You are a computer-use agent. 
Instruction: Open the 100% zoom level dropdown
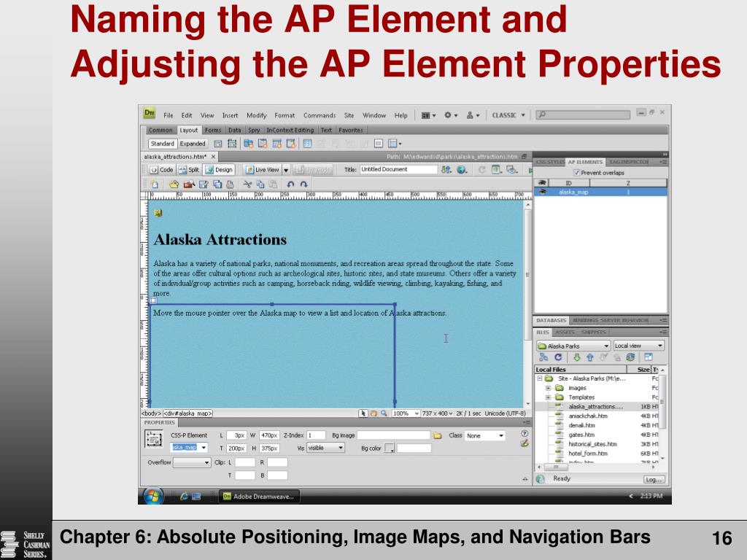[406, 413]
